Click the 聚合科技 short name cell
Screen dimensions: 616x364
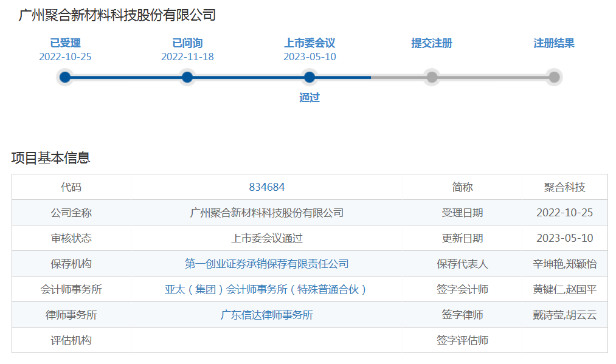coord(564,187)
